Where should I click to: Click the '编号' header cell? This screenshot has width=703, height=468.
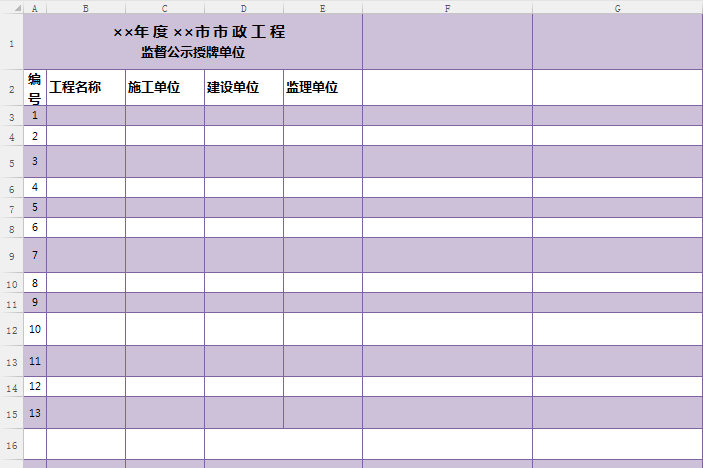pos(34,88)
